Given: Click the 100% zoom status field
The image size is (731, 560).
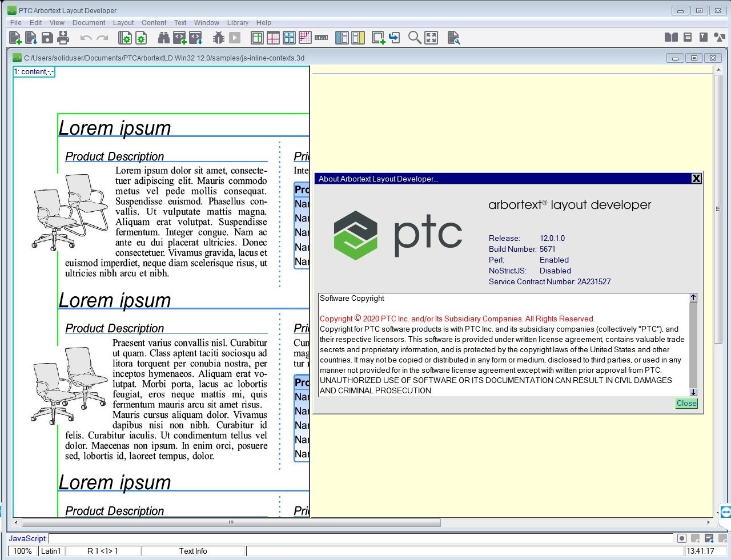Looking at the screenshot, I should coord(22,551).
